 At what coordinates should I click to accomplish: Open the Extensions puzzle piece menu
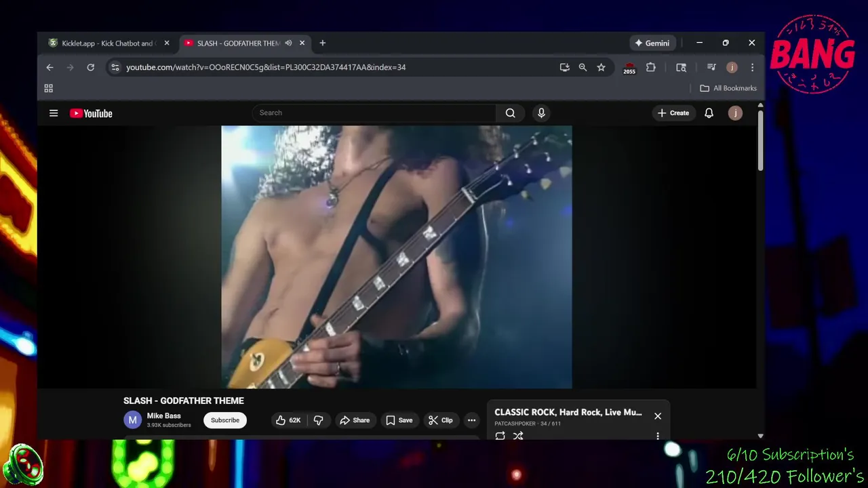651,67
